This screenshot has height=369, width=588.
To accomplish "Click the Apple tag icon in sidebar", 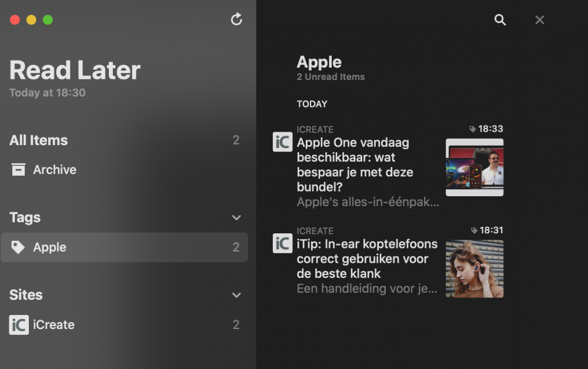I will tap(18, 247).
